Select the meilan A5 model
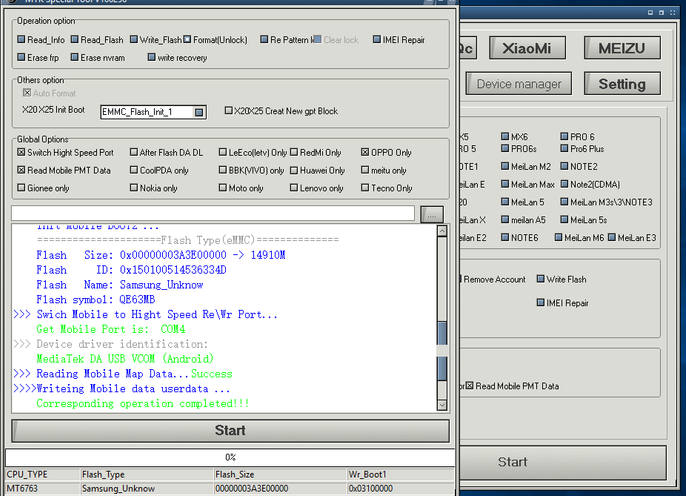 505,219
